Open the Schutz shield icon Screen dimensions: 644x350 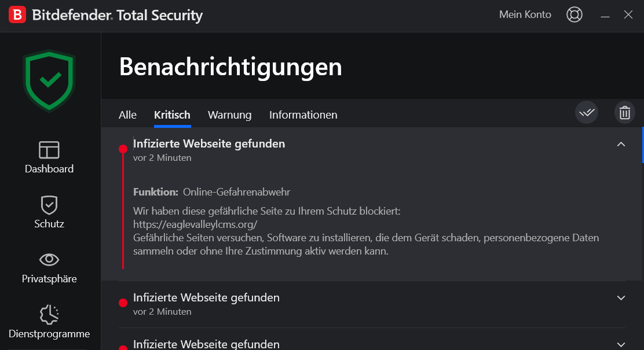pyautogui.click(x=49, y=205)
